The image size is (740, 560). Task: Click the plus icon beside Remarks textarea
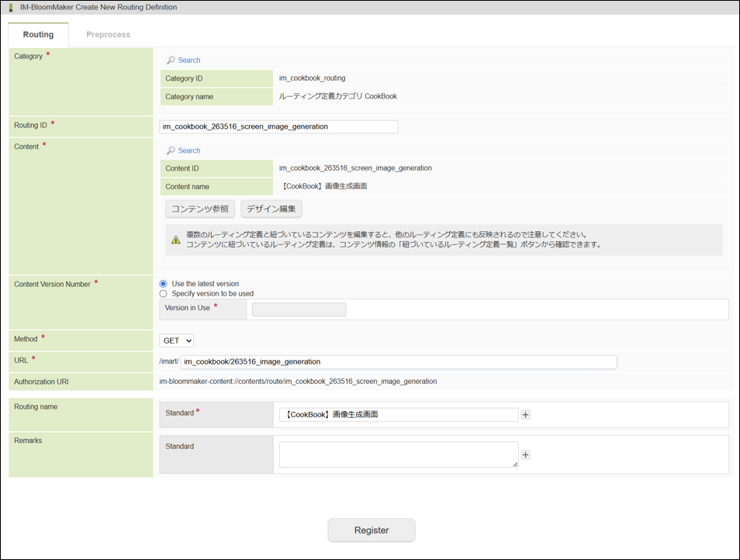click(x=525, y=455)
